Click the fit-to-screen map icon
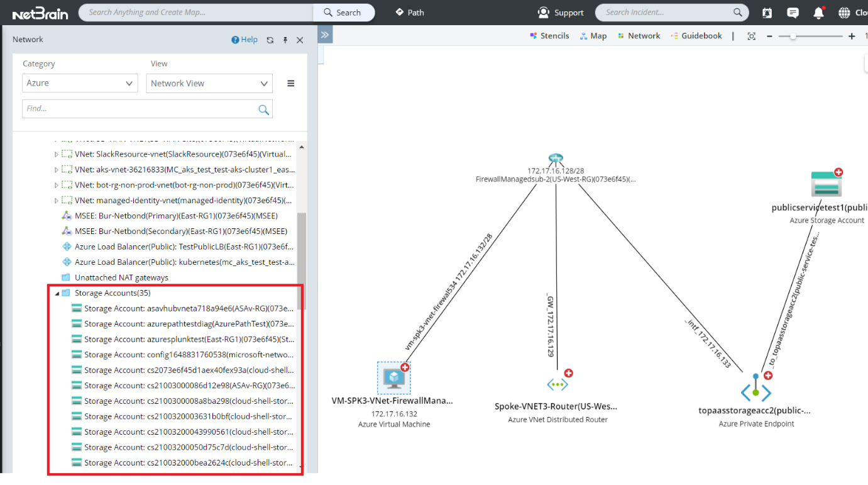868x485 pixels. click(751, 36)
